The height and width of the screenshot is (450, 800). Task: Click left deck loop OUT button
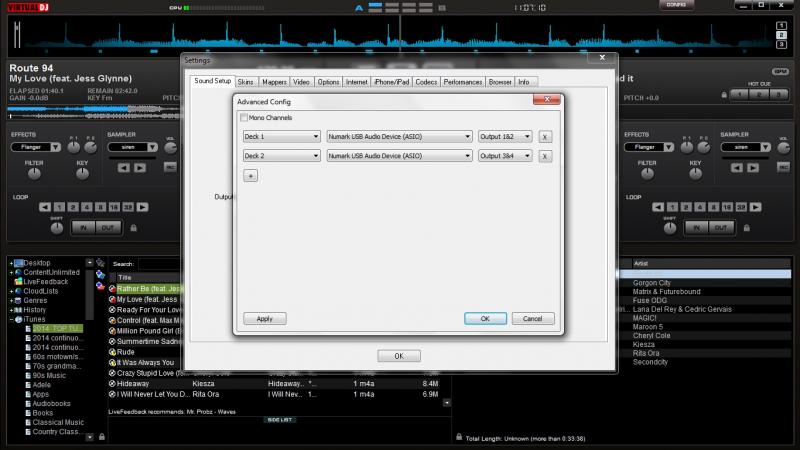[x=108, y=228]
